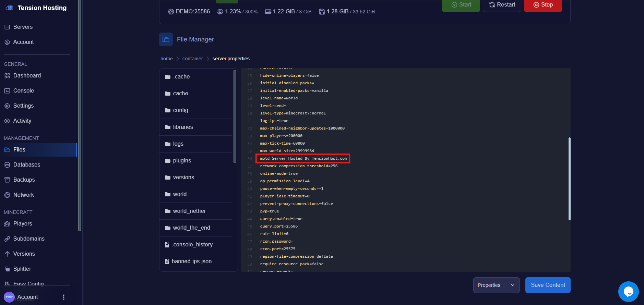Click the Restart server button

click(502, 5)
